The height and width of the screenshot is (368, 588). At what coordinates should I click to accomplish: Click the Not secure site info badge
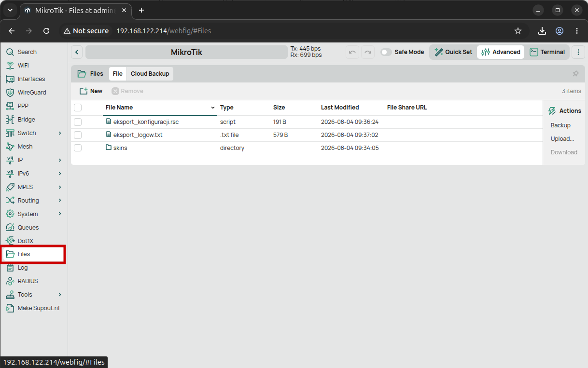[x=85, y=31]
